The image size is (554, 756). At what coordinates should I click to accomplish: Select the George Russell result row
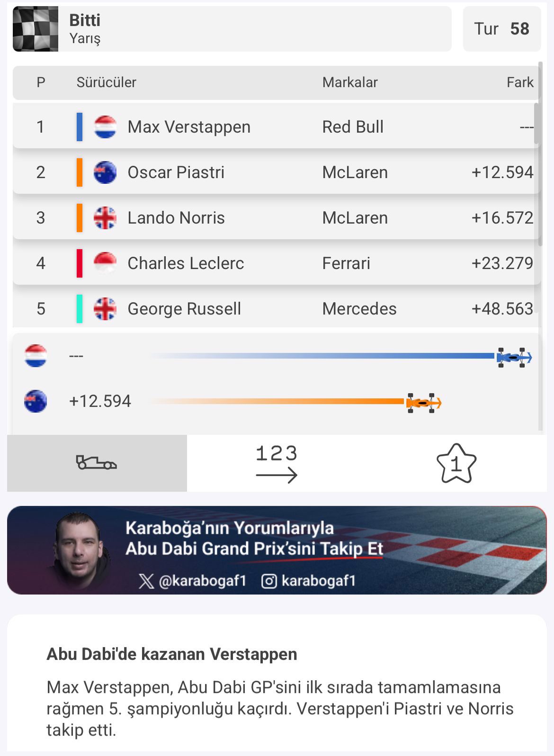[x=277, y=309]
